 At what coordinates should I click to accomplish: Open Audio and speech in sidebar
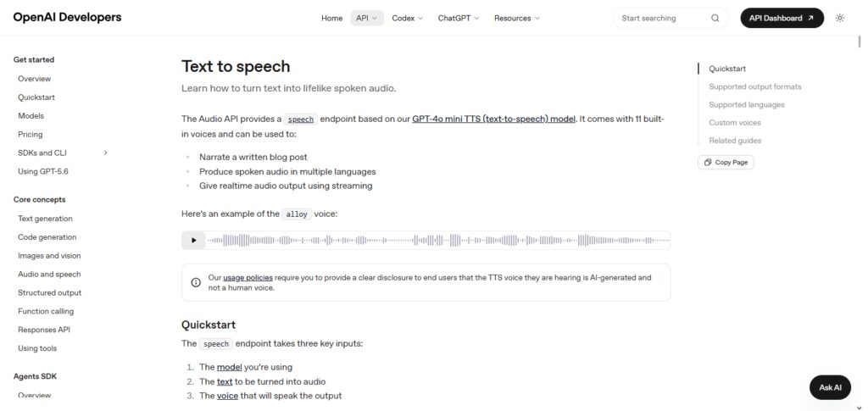(x=49, y=274)
